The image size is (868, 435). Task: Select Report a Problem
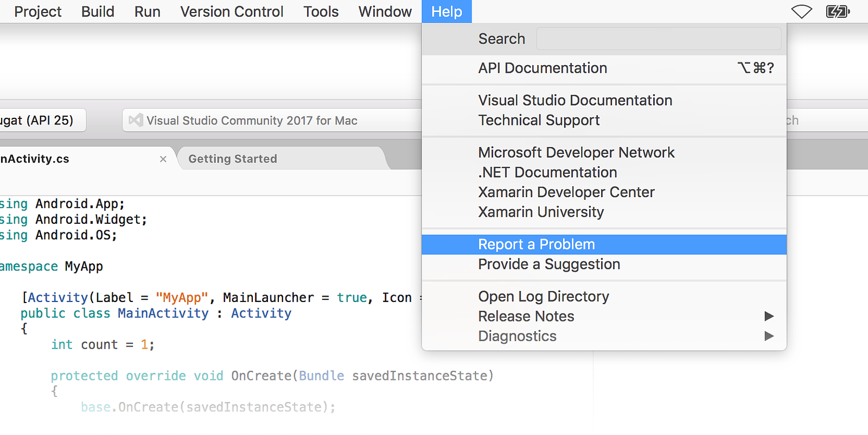[x=537, y=244]
